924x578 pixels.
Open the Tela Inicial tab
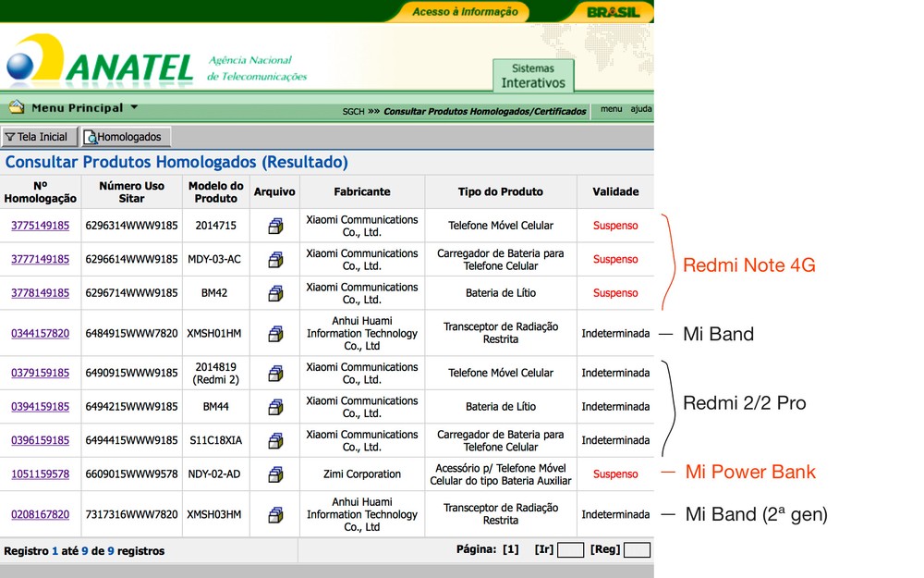pyautogui.click(x=39, y=137)
